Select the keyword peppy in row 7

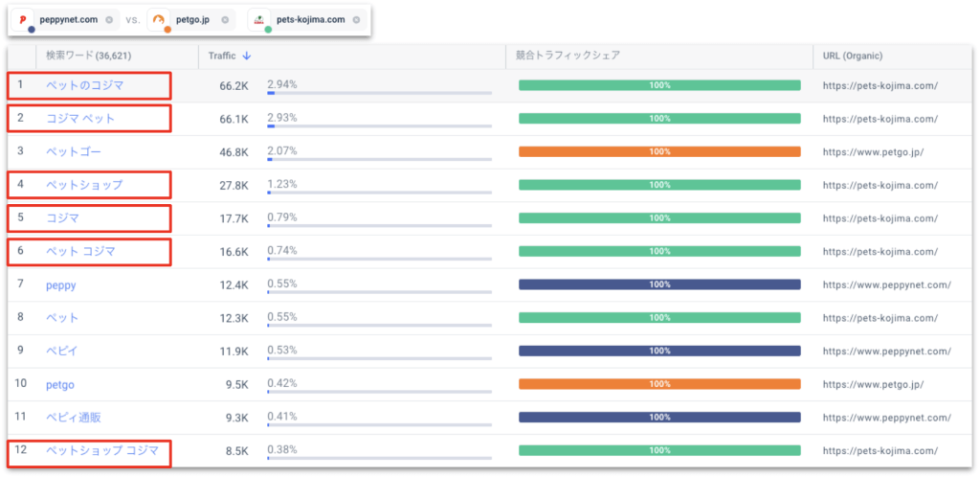(x=60, y=284)
